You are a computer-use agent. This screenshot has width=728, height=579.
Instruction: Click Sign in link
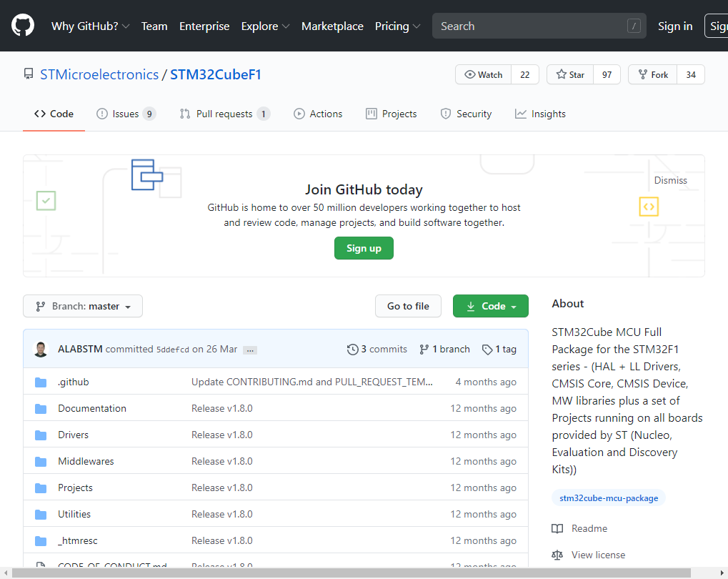point(675,26)
